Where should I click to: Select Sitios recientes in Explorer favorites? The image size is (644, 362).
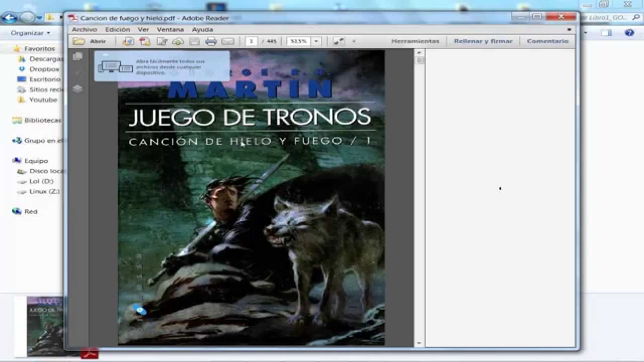click(45, 89)
